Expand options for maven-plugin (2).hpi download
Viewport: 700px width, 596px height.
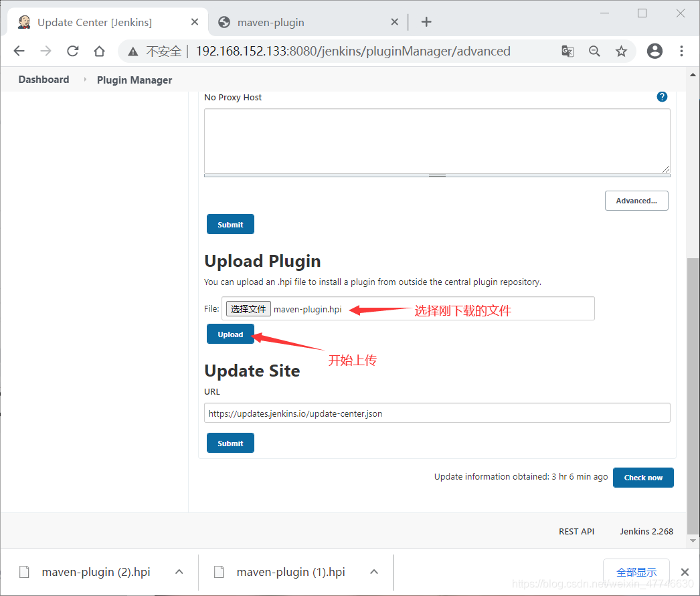(179, 572)
